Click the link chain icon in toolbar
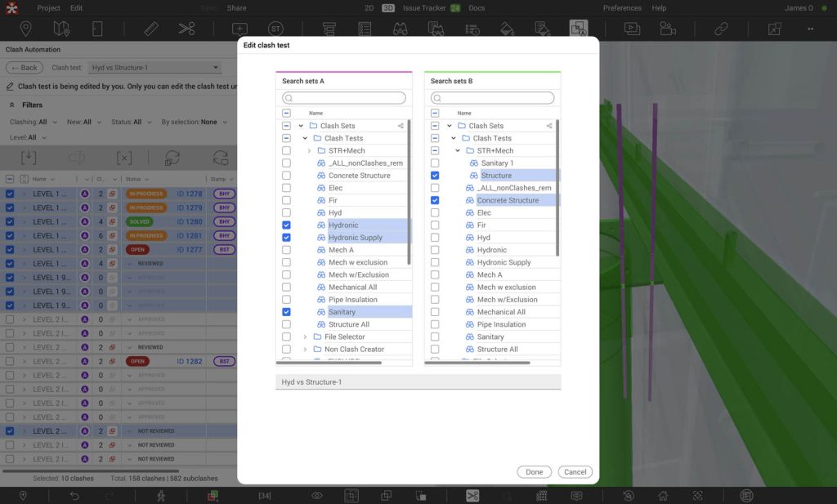Screen dimensions: 837x504 coord(721,29)
